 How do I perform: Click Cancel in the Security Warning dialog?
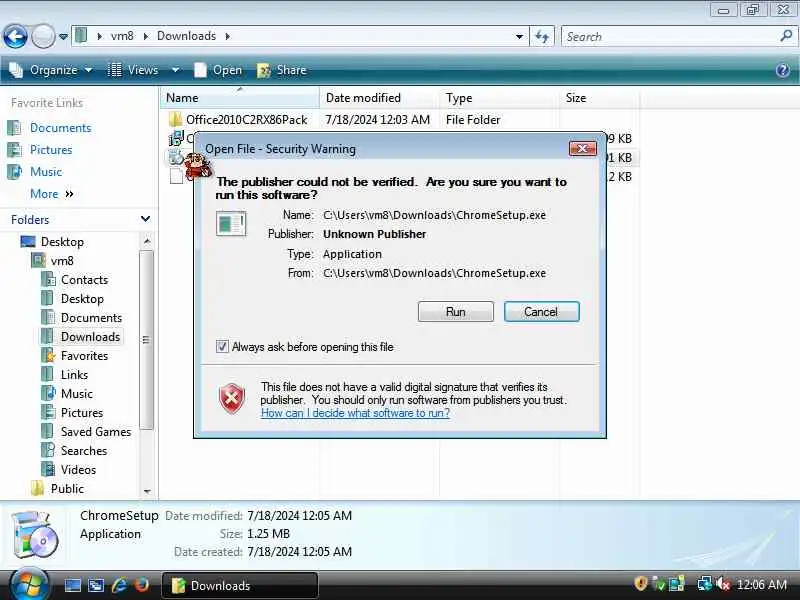click(541, 312)
